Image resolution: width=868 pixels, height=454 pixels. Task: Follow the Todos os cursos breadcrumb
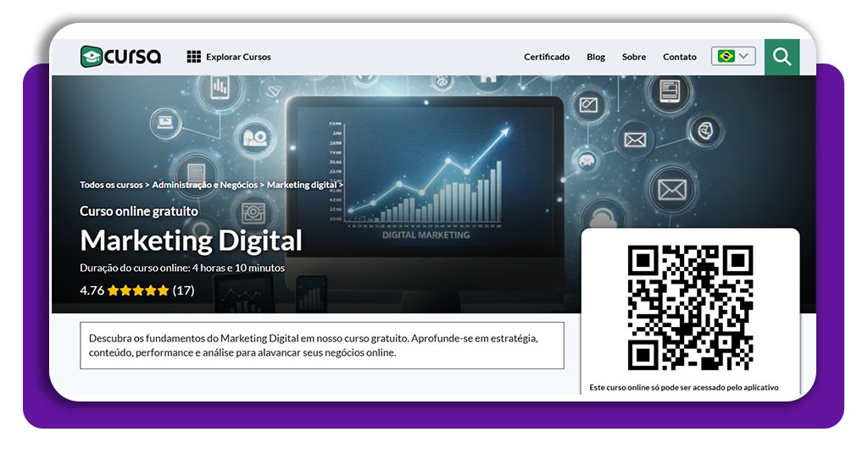111,185
